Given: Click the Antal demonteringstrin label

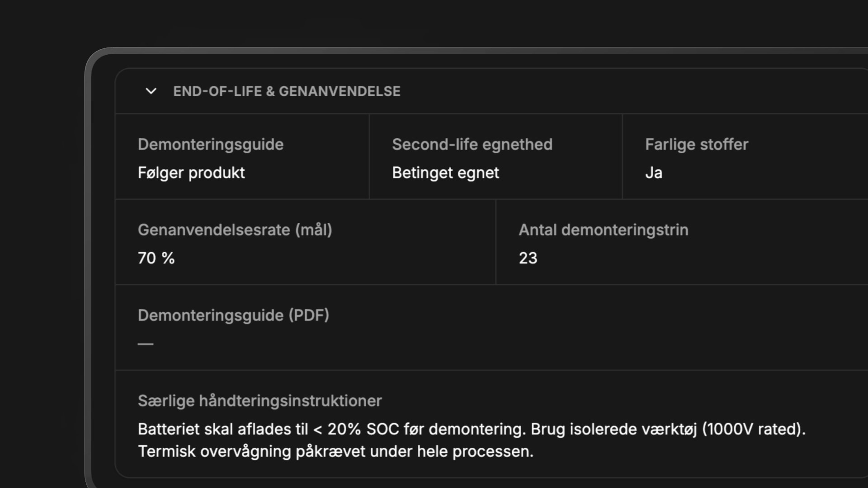Looking at the screenshot, I should 603,230.
